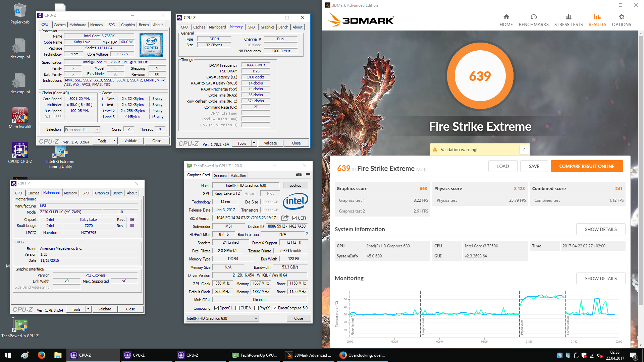644x362 pixels.
Task: Toggle OpenCL checkbox in GPU-Z
Action: [x=216, y=308]
